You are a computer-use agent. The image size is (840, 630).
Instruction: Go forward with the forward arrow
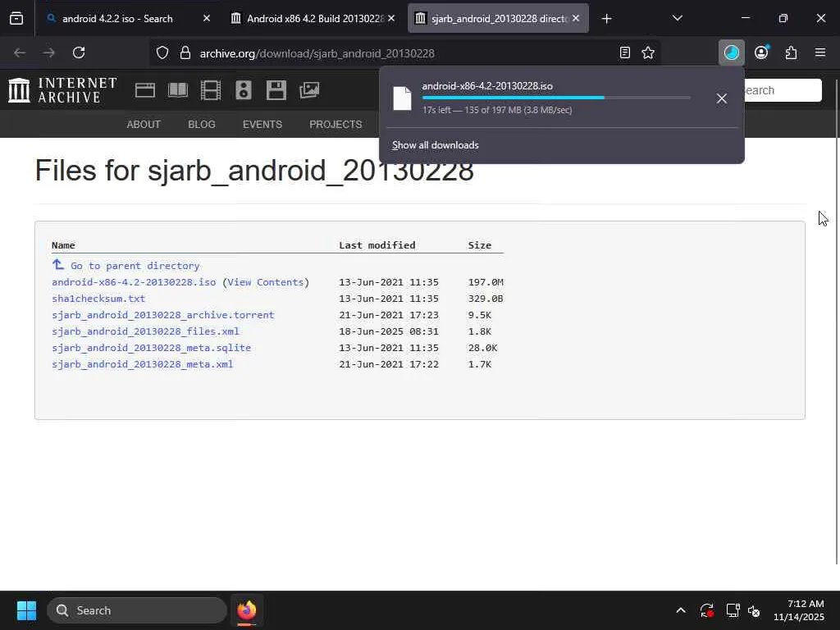(49, 52)
